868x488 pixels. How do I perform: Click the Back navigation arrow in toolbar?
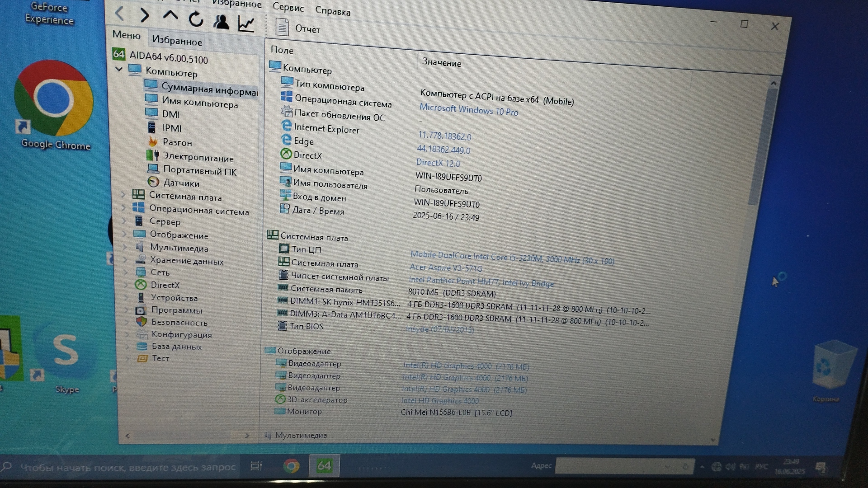click(120, 14)
